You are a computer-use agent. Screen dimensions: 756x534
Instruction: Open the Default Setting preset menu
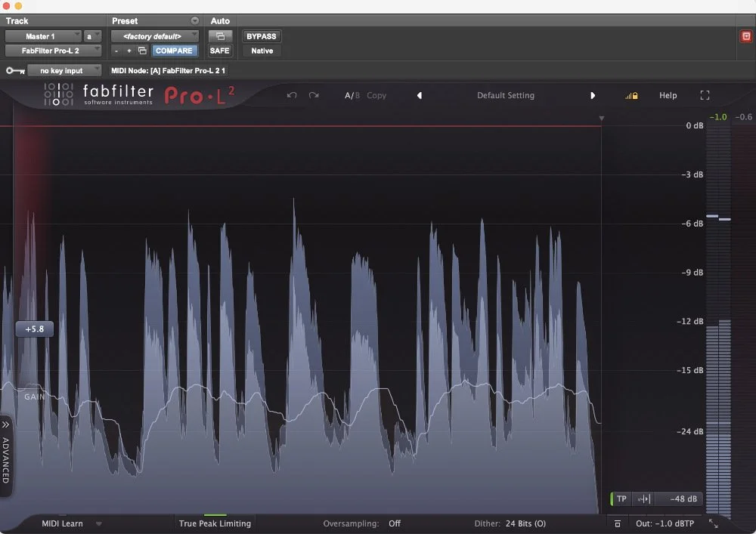click(506, 95)
